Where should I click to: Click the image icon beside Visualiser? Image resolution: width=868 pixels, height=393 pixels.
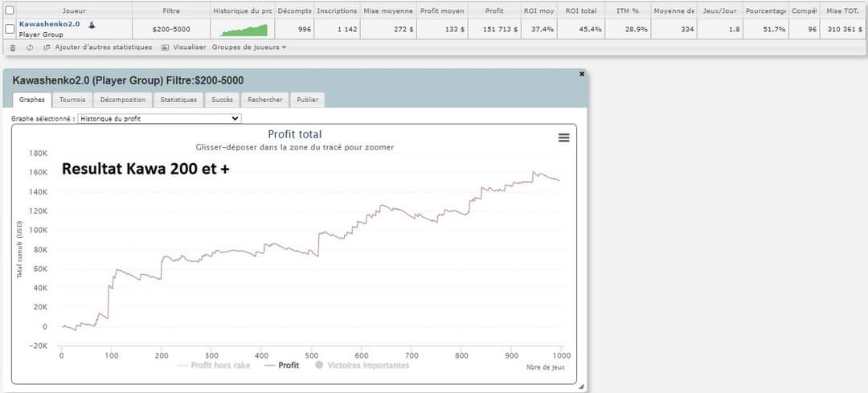click(x=165, y=47)
